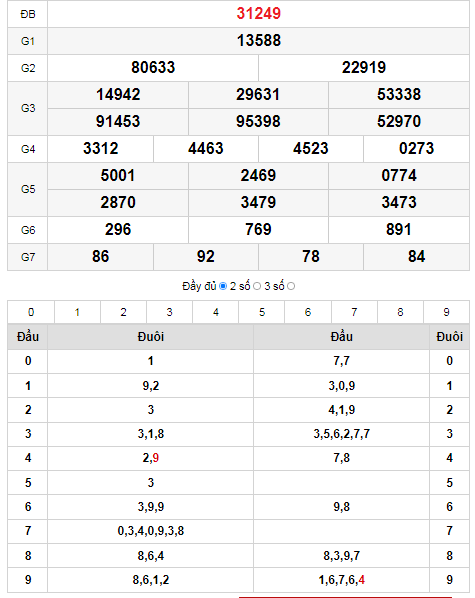
Task: Select digit tab 1
Action: pyautogui.click(x=77, y=312)
